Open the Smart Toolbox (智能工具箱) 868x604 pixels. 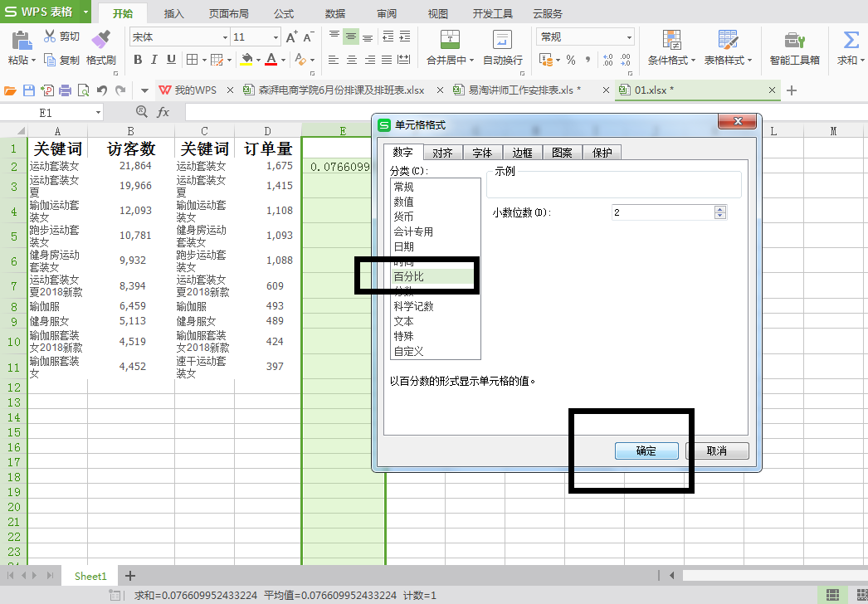[x=794, y=47]
